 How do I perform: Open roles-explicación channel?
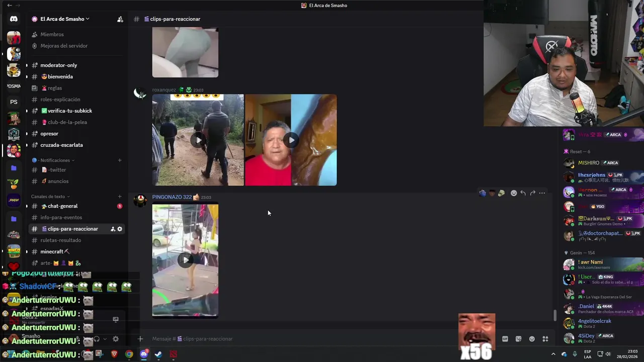[77, 100]
